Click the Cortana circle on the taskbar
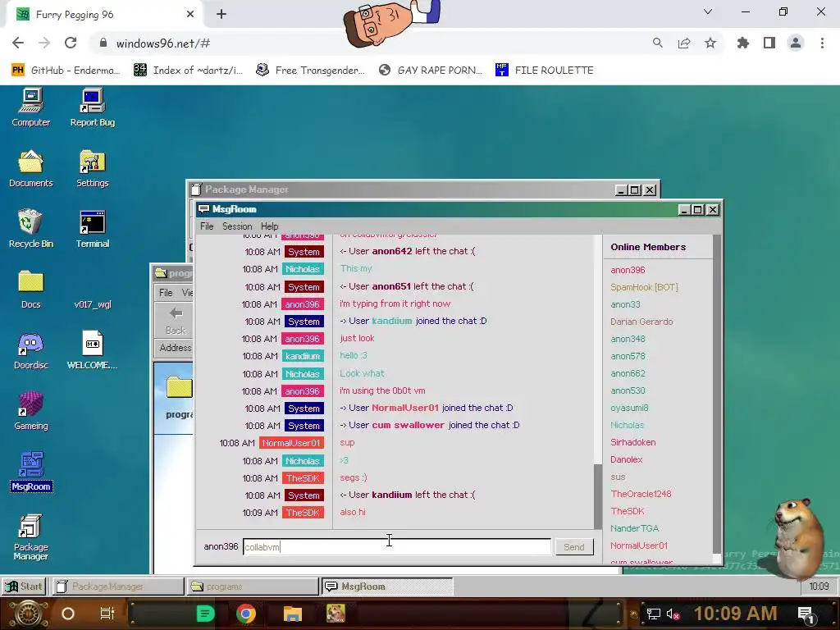Screen dimensions: 840x630 click(x=68, y=614)
